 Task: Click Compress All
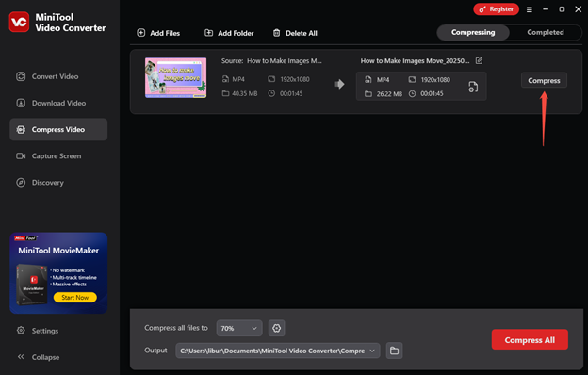530,340
